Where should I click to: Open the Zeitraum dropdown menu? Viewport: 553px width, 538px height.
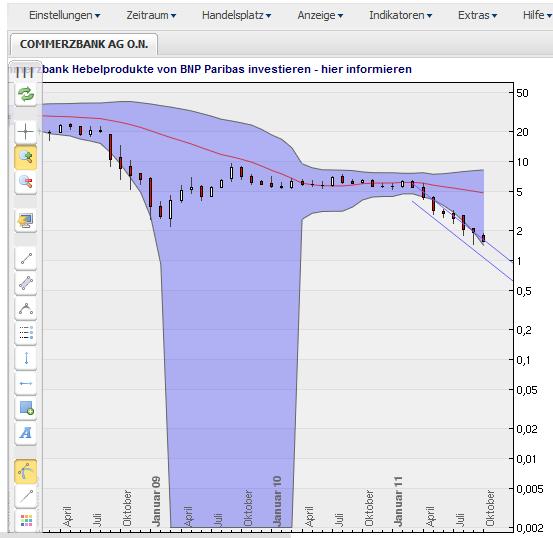coord(151,16)
